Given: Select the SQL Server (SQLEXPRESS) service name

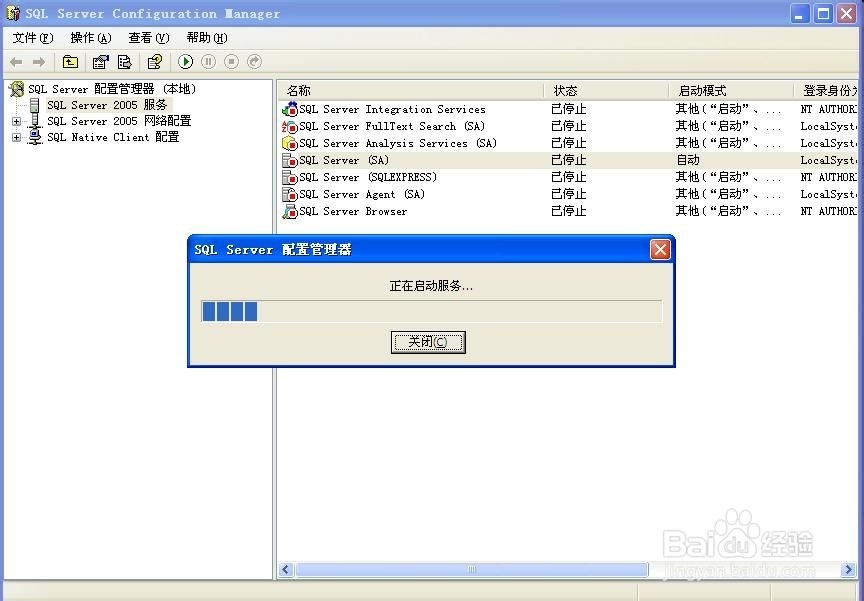Looking at the screenshot, I should click(x=368, y=177).
